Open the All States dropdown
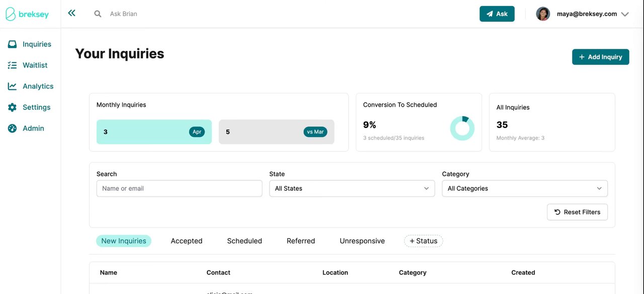 pyautogui.click(x=352, y=189)
